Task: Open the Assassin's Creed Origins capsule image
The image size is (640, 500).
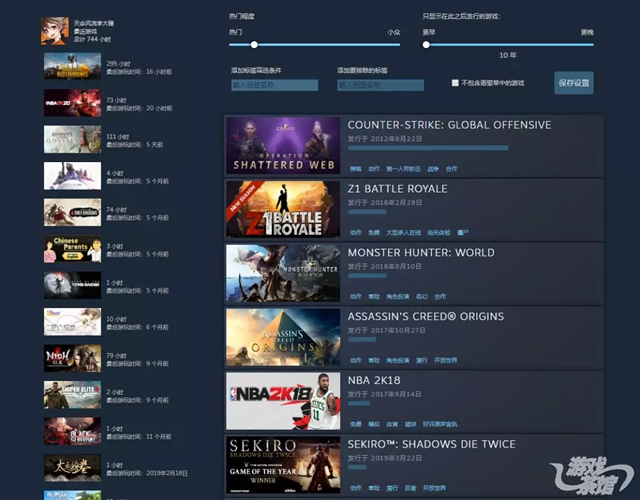Action: [283, 337]
